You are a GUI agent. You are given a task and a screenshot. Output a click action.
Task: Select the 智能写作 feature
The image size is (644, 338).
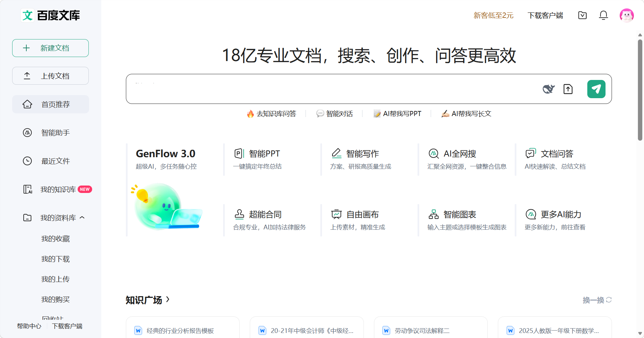[x=362, y=153]
